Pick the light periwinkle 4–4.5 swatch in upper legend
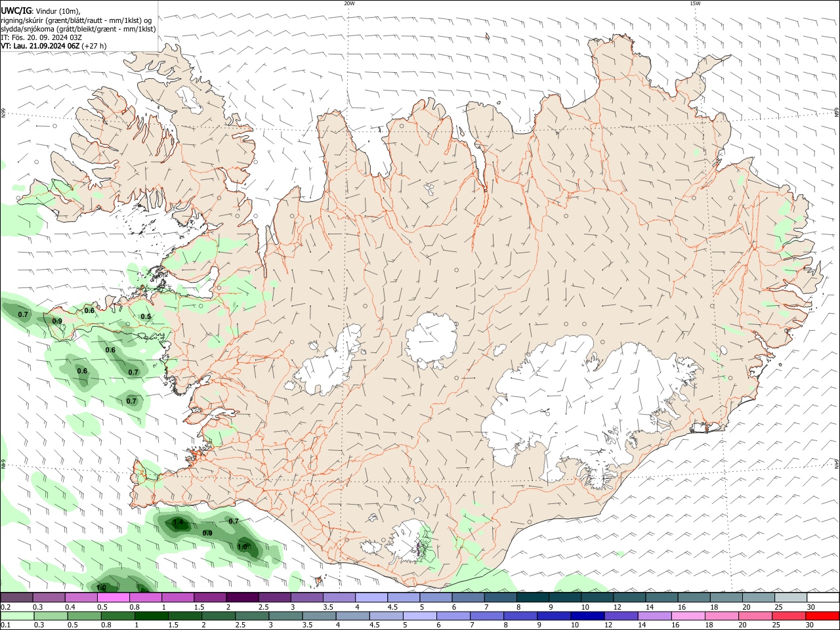 371,597
